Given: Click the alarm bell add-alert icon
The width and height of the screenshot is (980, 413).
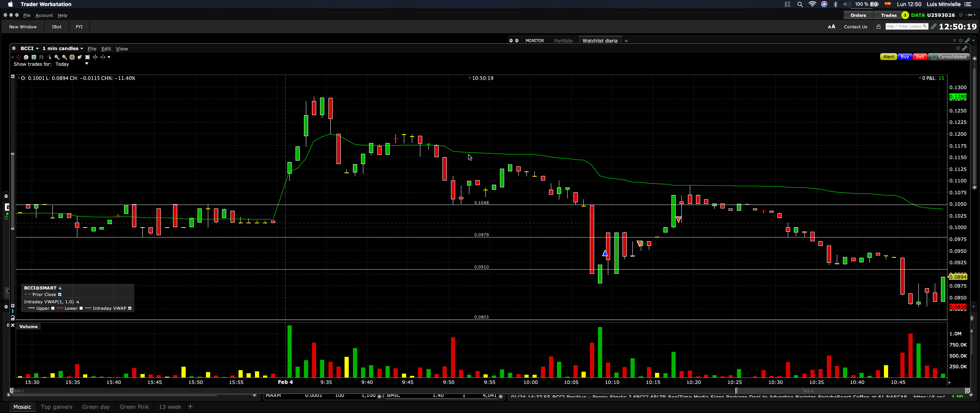Looking at the screenshot, I should click(80, 57).
